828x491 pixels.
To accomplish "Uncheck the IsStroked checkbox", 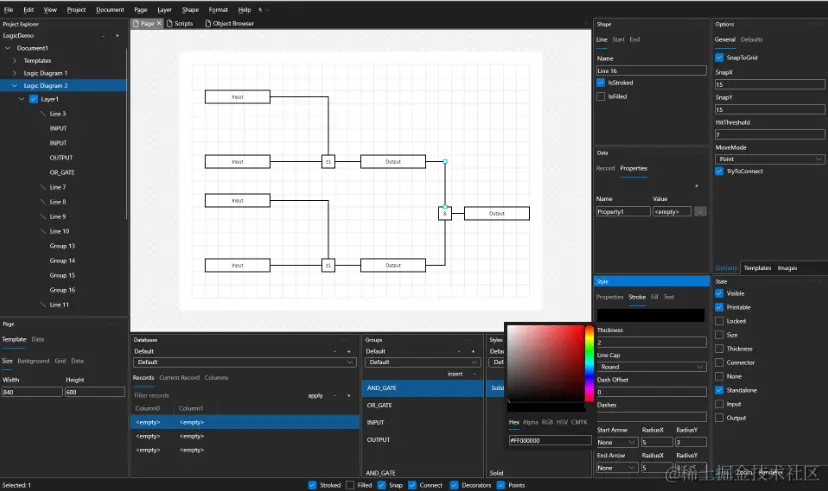I will [x=600, y=83].
